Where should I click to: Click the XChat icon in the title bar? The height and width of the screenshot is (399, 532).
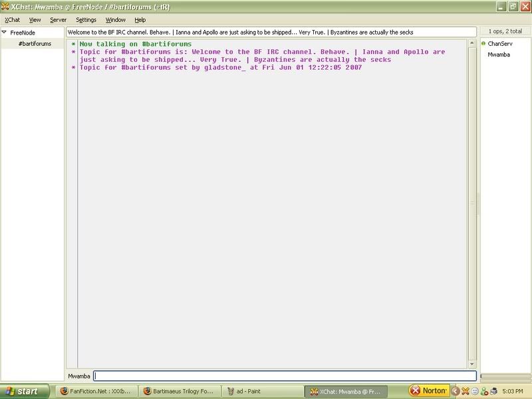[x=6, y=6]
